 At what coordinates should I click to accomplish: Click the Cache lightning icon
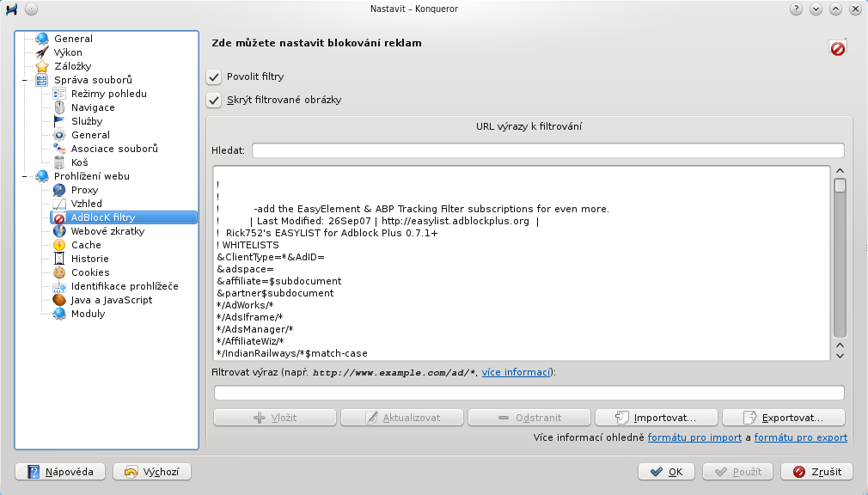point(59,245)
